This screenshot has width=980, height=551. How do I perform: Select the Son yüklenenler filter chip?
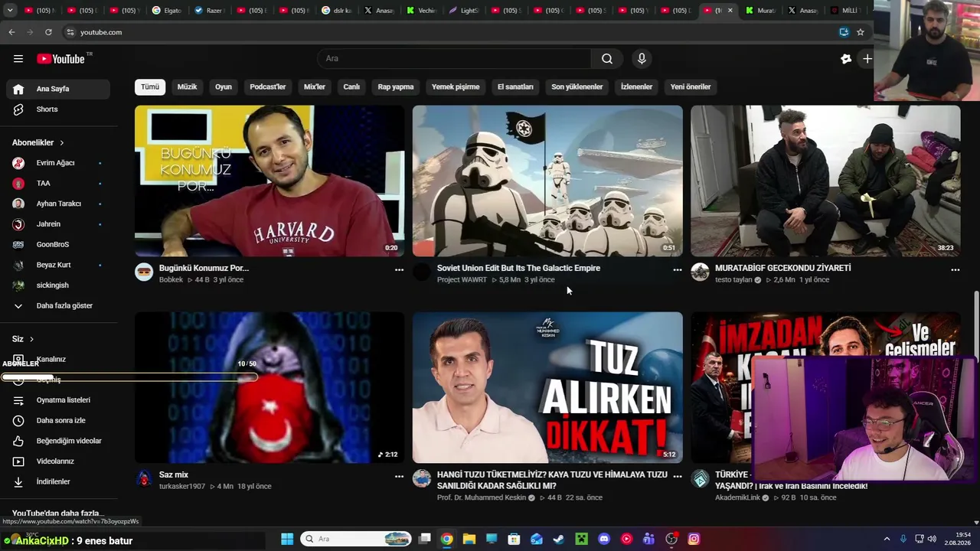[577, 87]
